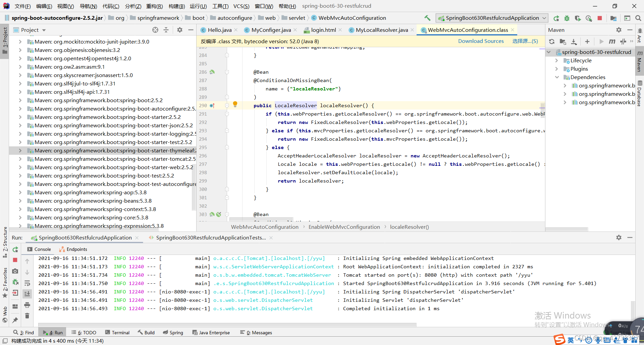The image size is (644, 345).
Task: Collapse spring-boot6-30-restfulcrud Maven root
Action: [x=549, y=52]
